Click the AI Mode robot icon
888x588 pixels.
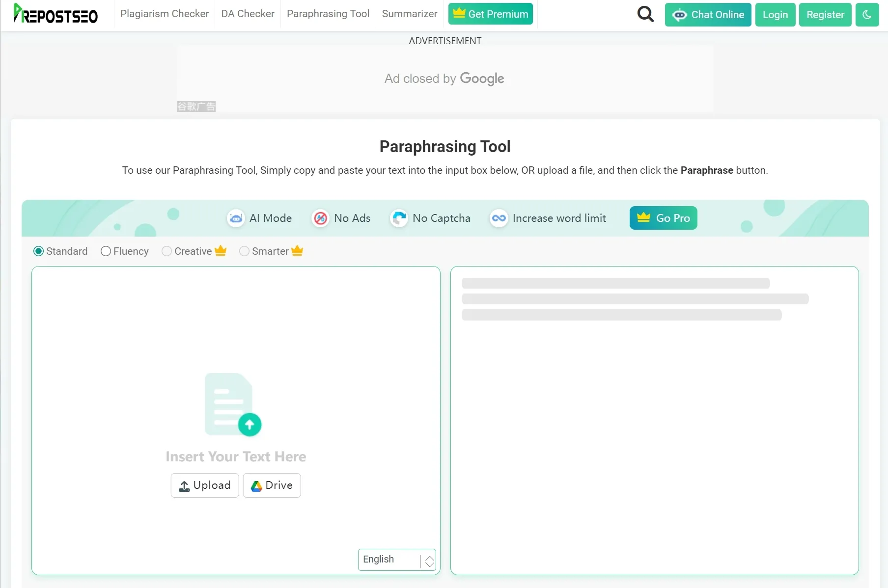pos(236,218)
